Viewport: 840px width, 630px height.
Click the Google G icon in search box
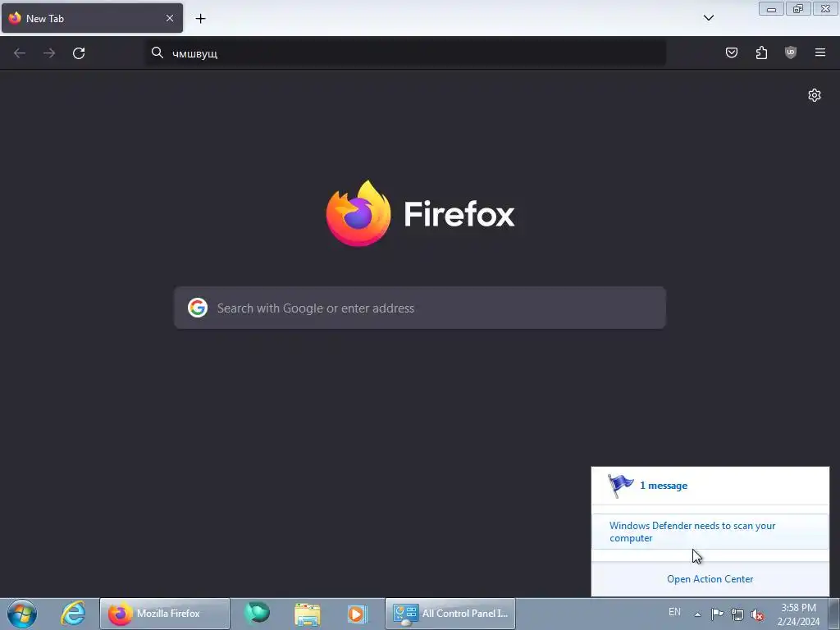pos(198,308)
